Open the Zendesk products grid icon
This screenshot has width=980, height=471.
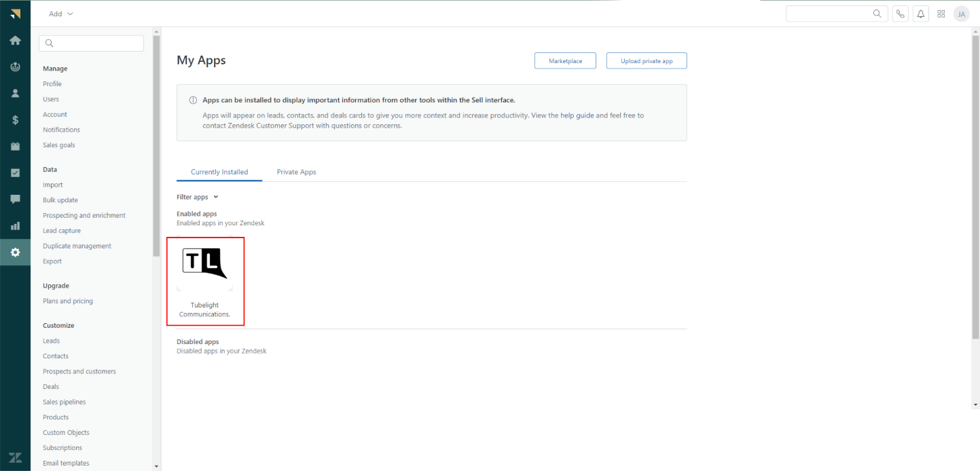(941, 14)
